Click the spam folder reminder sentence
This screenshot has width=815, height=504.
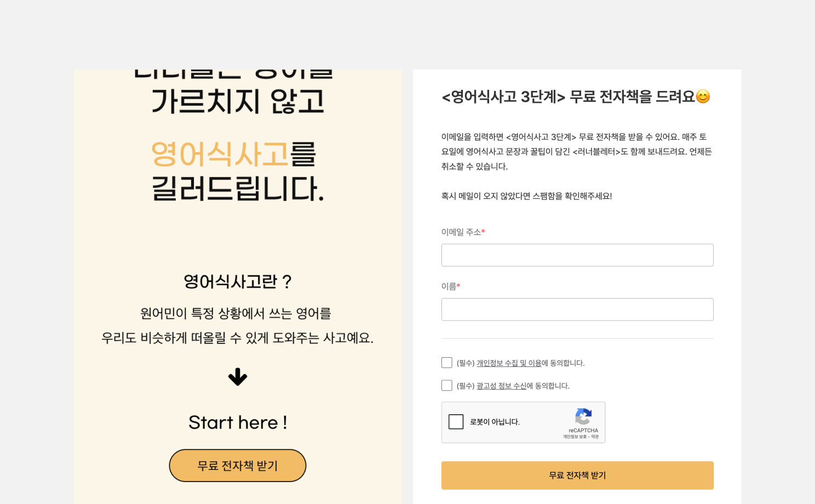(527, 196)
